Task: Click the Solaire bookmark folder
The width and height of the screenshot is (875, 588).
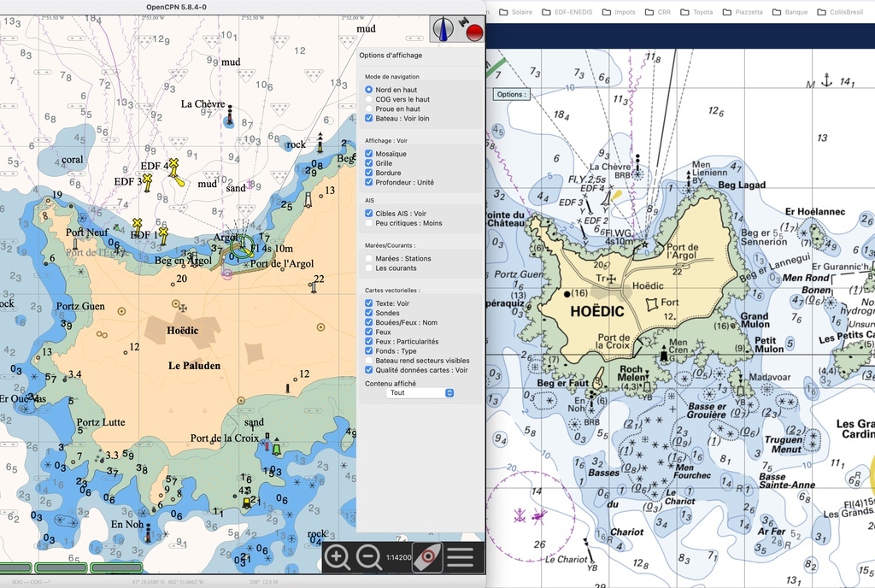Action: [515, 12]
